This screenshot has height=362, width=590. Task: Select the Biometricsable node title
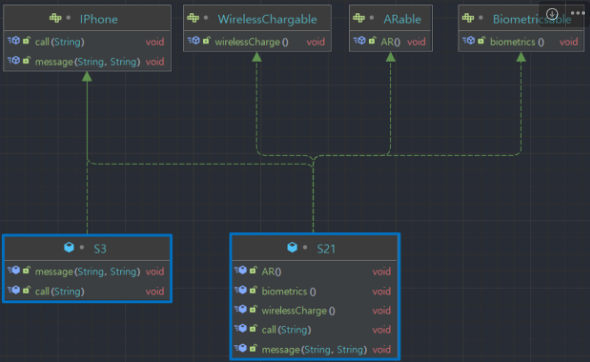(x=532, y=19)
